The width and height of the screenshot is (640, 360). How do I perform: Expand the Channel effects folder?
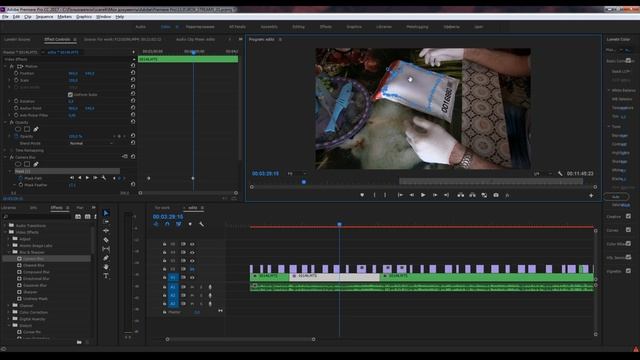9,306
